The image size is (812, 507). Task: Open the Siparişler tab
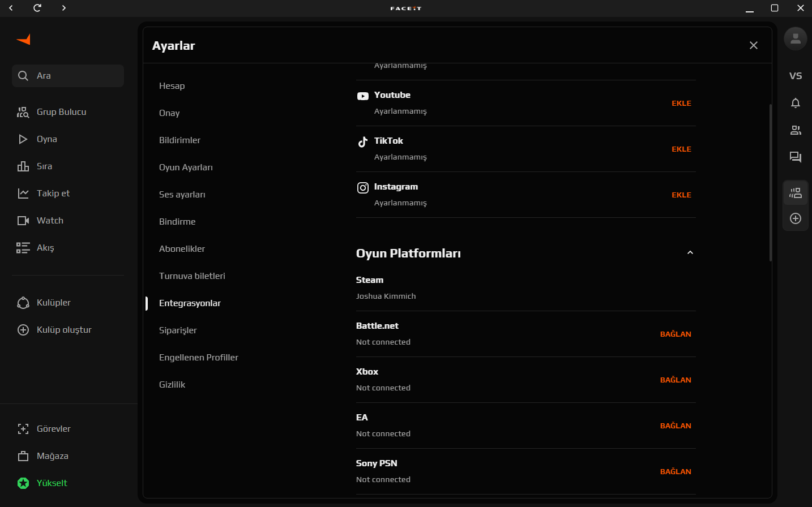178,330
